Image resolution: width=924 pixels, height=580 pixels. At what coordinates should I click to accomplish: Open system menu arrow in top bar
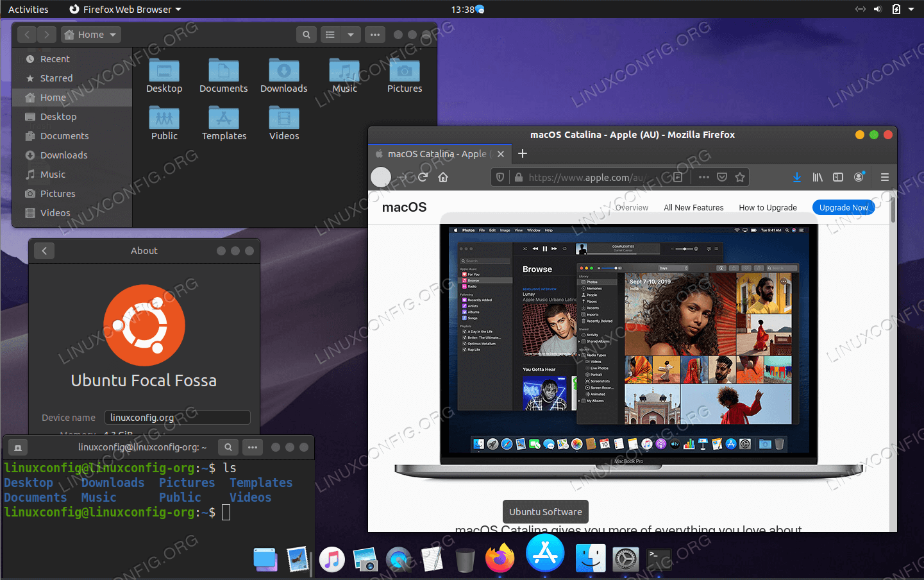pos(911,9)
